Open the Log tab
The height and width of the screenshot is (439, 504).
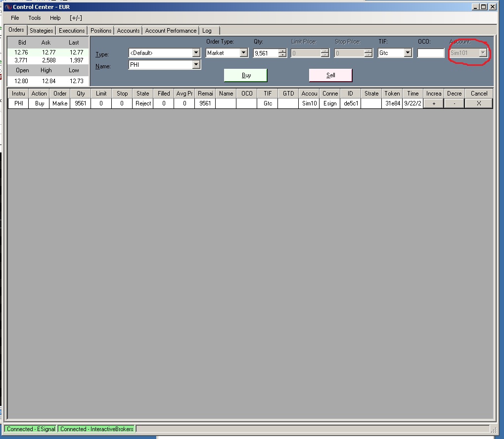point(207,31)
